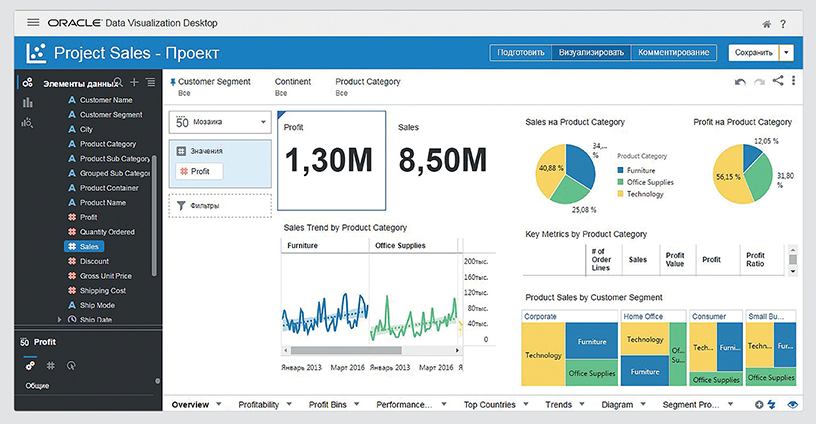Viewport: 816px width, 424px height.
Task: Click the lightning canvas options icon
Action: click(771, 404)
